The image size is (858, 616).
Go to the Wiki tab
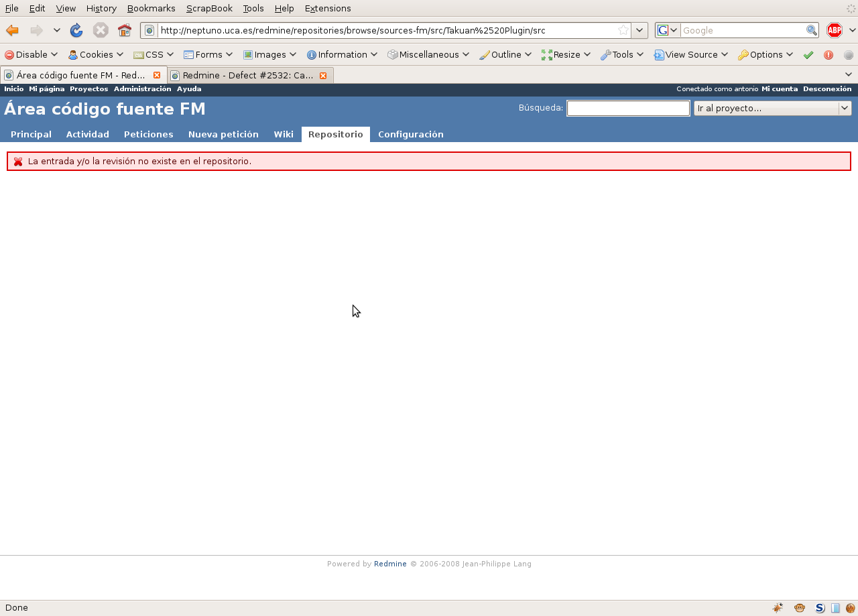click(283, 134)
